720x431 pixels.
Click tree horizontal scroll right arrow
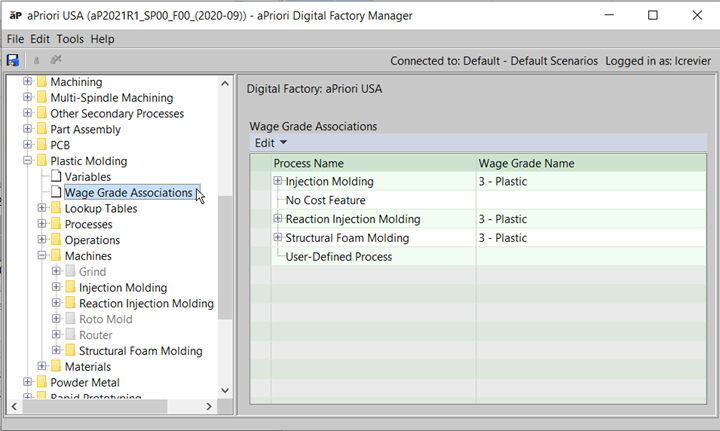[209, 406]
